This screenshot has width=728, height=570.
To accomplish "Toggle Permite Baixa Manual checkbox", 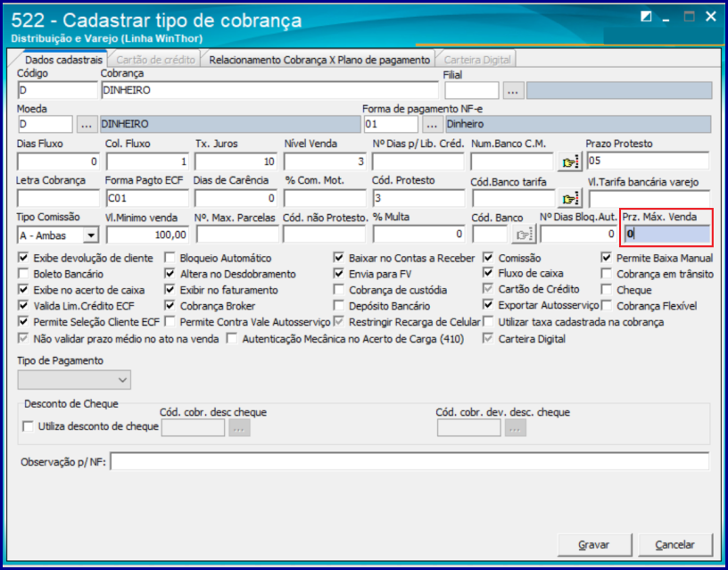I will [x=606, y=258].
